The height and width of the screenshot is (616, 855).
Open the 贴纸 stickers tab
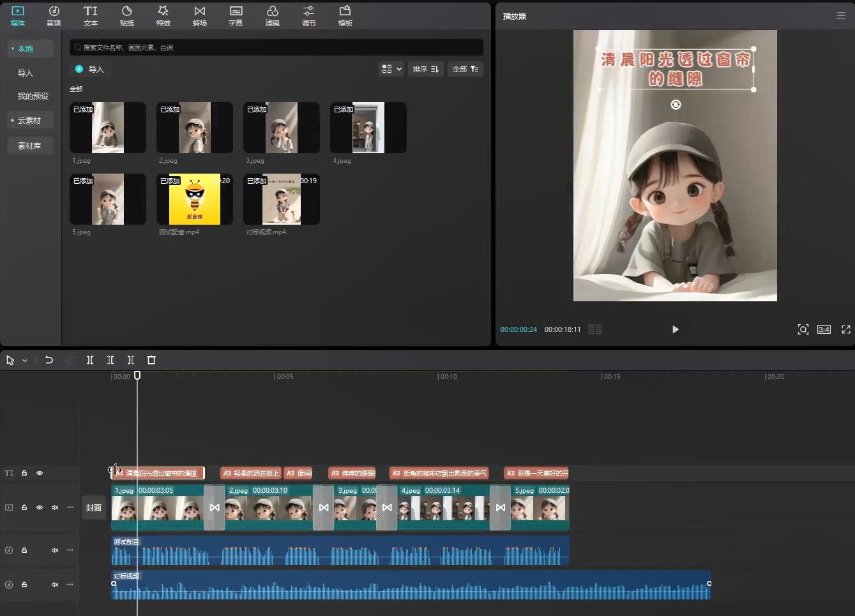127,16
